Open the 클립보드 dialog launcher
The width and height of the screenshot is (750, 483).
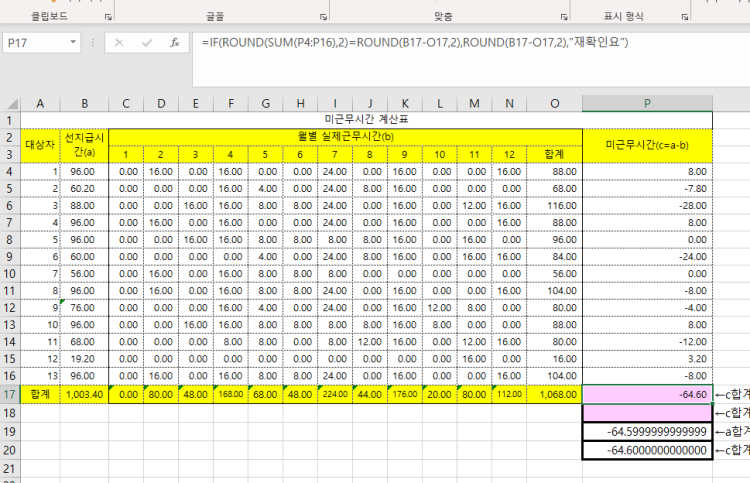108,17
